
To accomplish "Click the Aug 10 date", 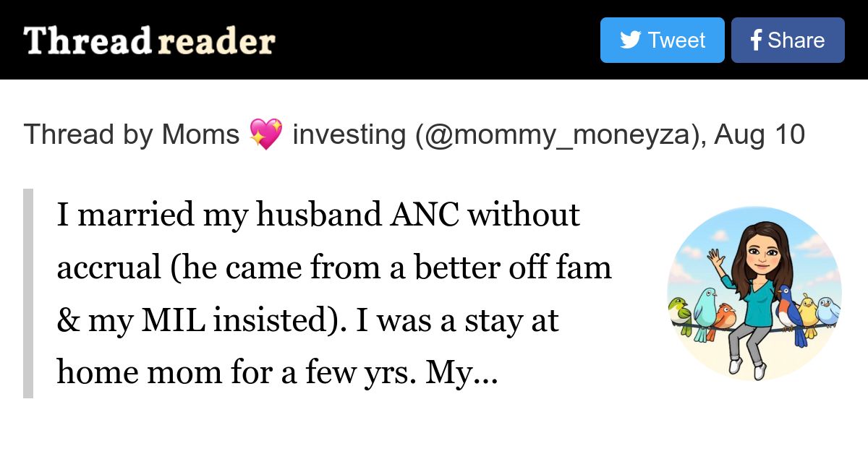I will 759,134.
